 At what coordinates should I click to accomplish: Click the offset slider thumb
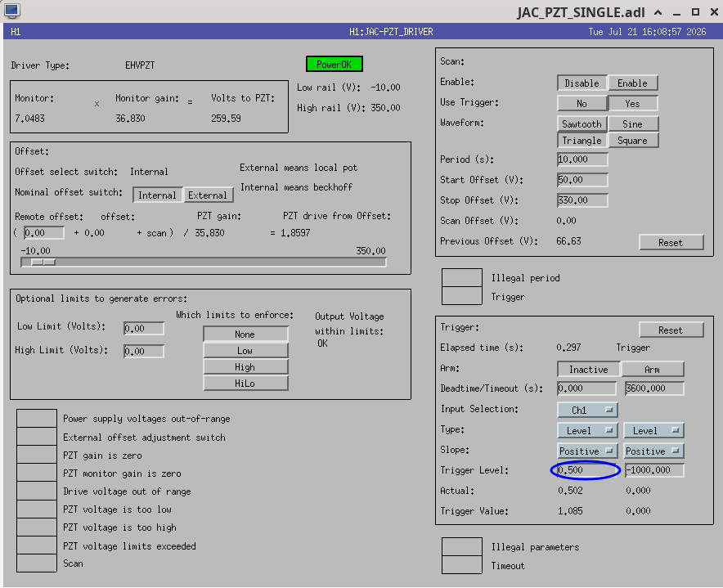coord(43,263)
